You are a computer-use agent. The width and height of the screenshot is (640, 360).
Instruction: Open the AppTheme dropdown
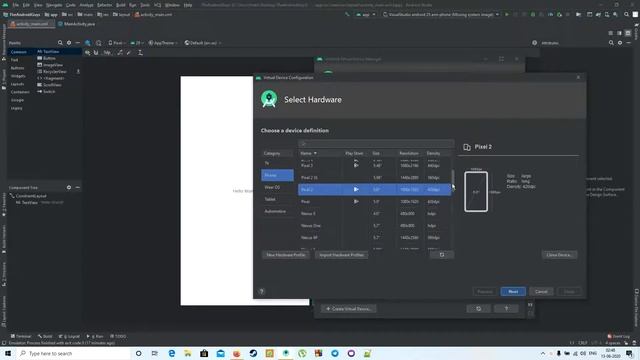coord(162,43)
